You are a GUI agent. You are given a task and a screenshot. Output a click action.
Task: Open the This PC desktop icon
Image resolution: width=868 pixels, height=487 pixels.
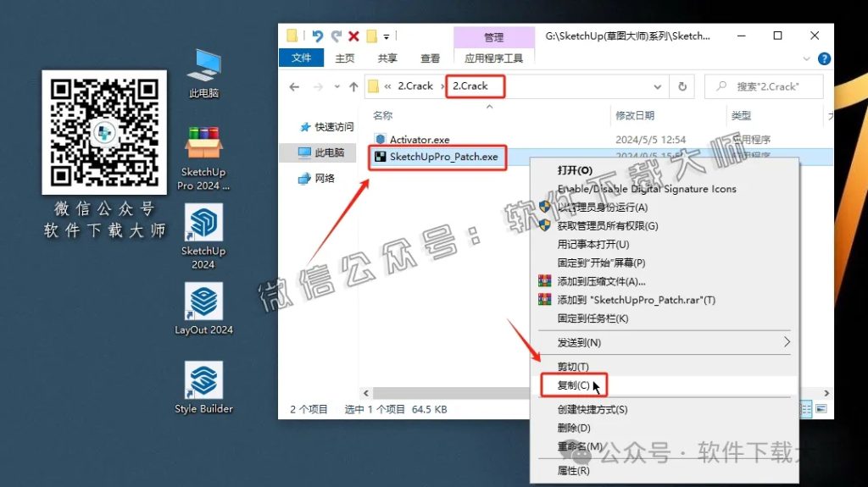coord(203,74)
